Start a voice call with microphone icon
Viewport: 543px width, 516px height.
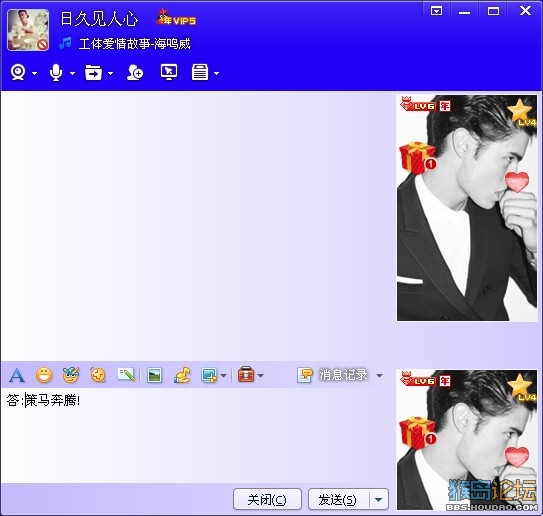point(56,72)
